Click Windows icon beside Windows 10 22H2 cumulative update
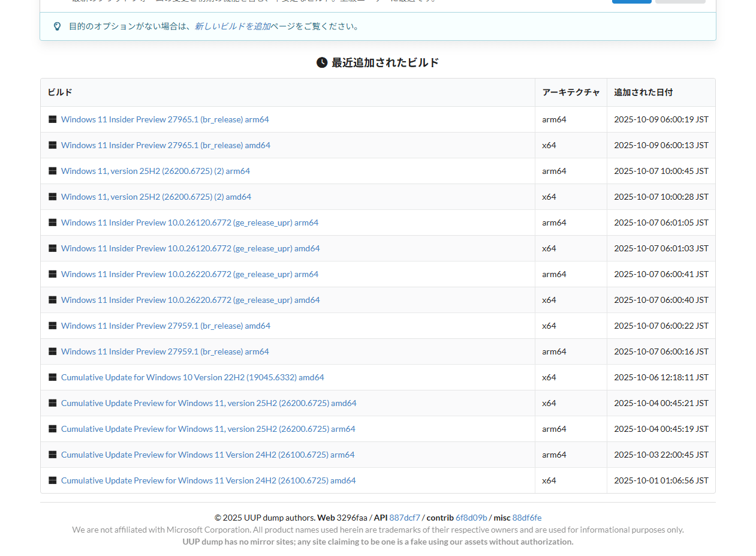 coord(53,377)
